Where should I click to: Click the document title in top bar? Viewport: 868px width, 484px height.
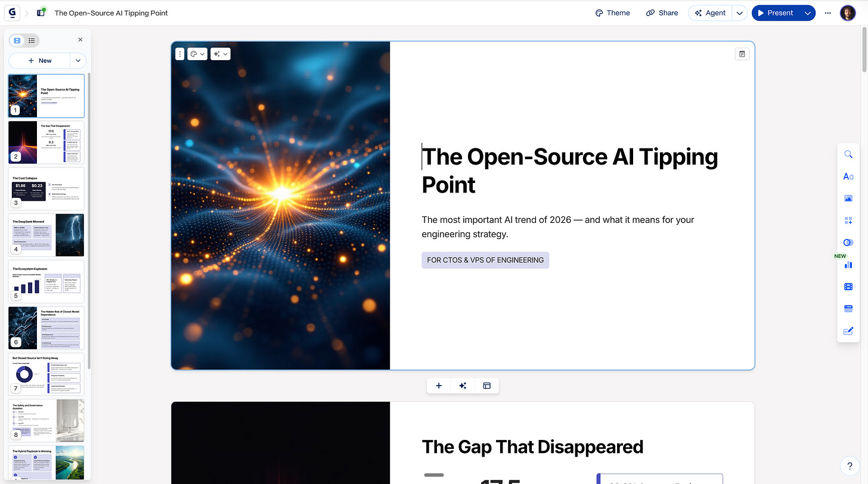[x=111, y=13]
